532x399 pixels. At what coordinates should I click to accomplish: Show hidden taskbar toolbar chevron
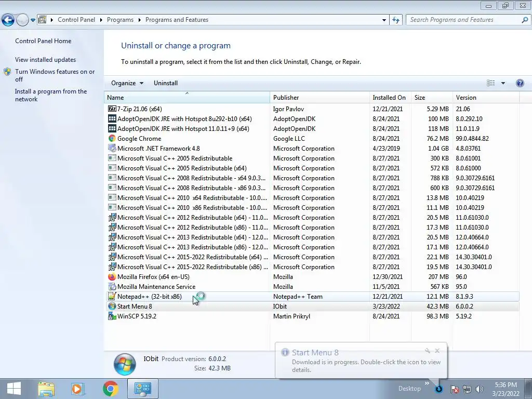coord(427,383)
